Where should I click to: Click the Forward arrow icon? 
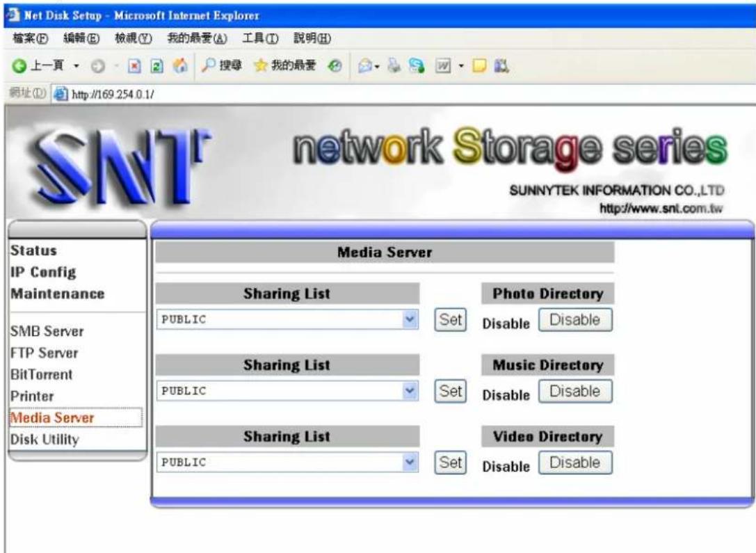point(98,66)
